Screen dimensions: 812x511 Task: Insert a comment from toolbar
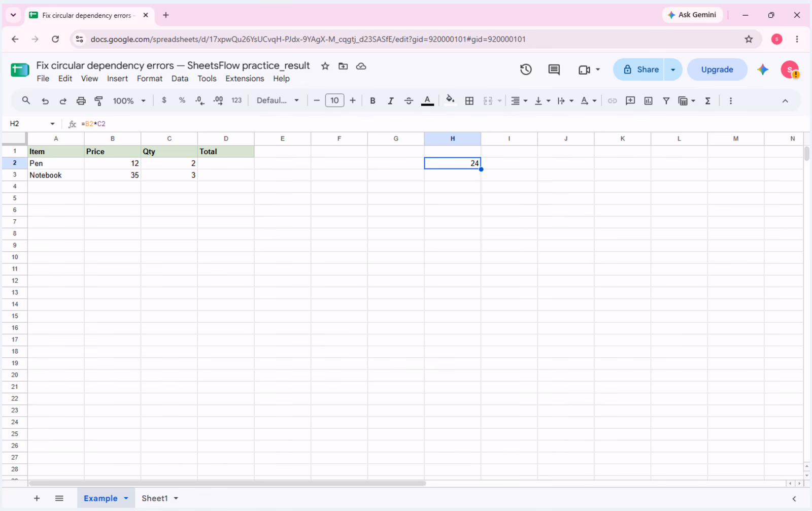pos(630,100)
